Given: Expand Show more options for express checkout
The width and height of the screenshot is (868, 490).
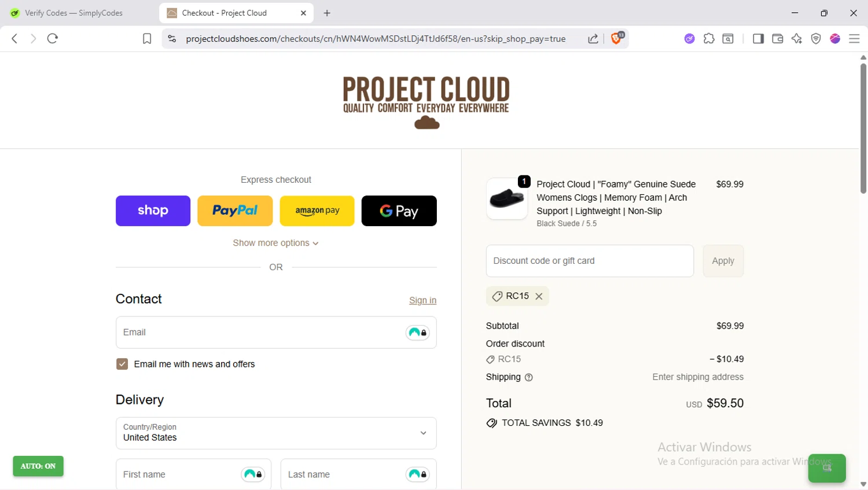Looking at the screenshot, I should 276,243.
